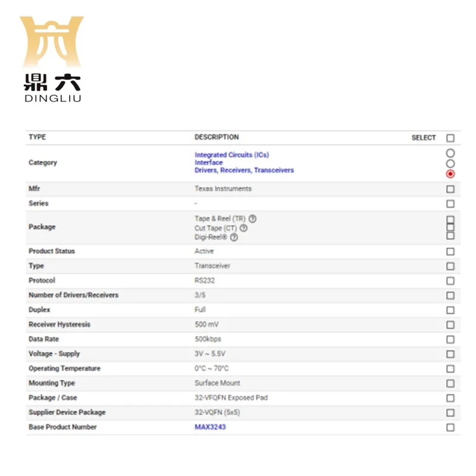476x476 pixels.
Task: Check the Base Product Number checkbox
Action: tap(450, 427)
